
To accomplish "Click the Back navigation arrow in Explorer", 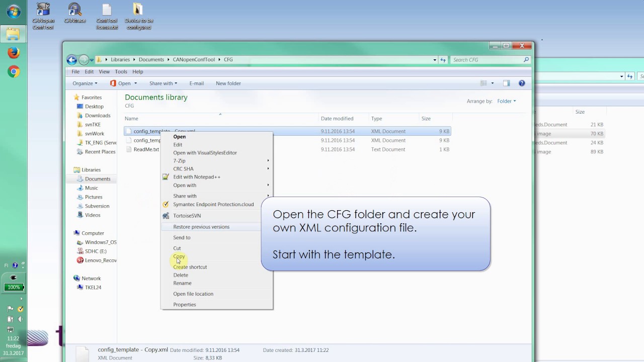I will [72, 60].
